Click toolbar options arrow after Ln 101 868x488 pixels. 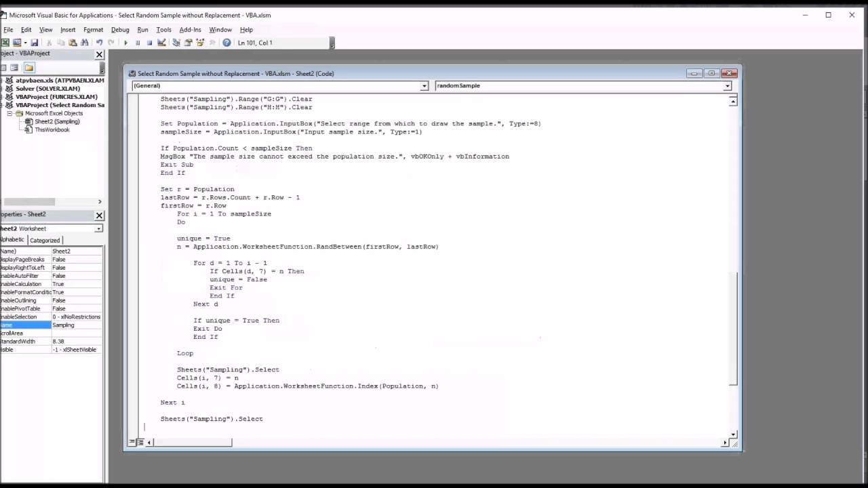click(x=332, y=43)
